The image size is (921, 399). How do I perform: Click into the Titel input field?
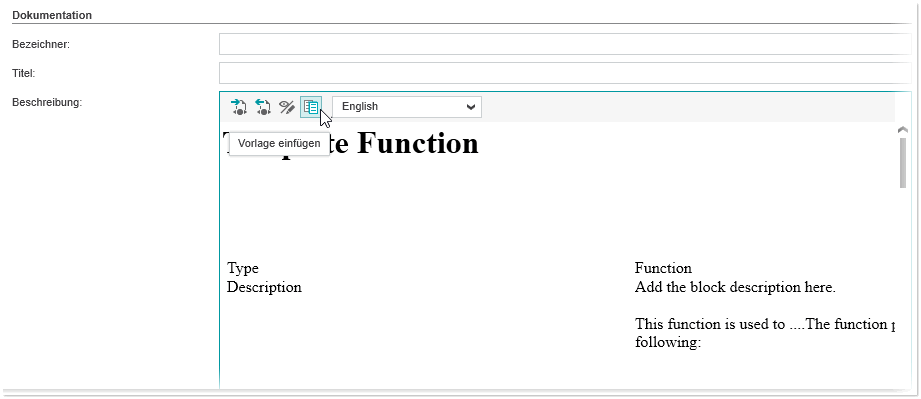pyautogui.click(x=564, y=73)
